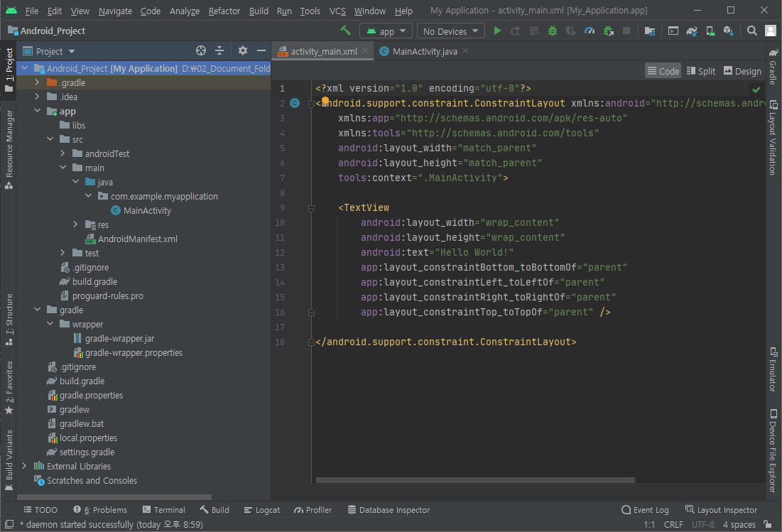Open the Profile app gauge icon
The image size is (782, 532).
tap(590, 31)
